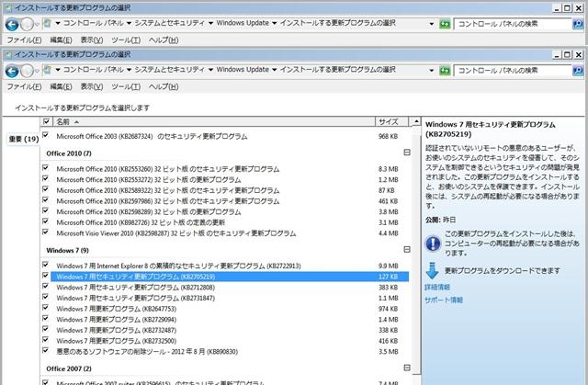Uncheck Visio Viewer 2010 (KB2598287) update
588x385 pixels.
46,232
